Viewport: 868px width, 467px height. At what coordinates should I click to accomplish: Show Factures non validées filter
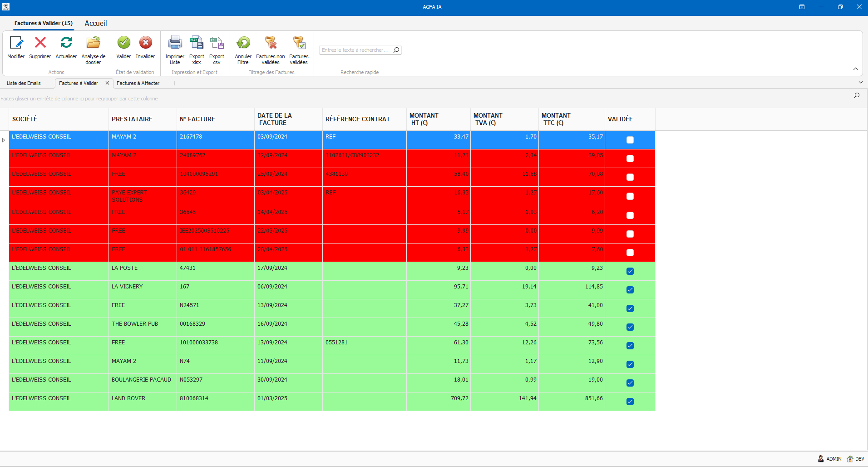coord(271,43)
